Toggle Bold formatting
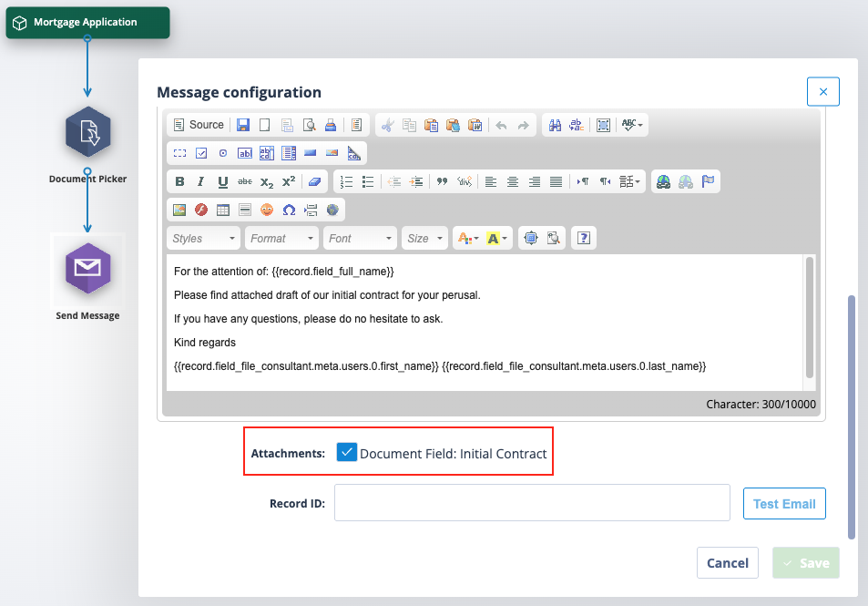This screenshot has width=868, height=606. tap(180, 181)
